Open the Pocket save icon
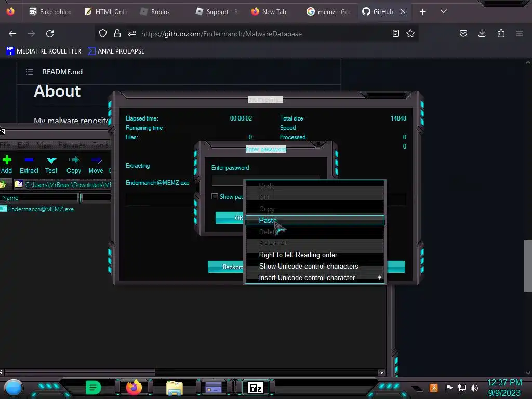 pyautogui.click(x=463, y=33)
